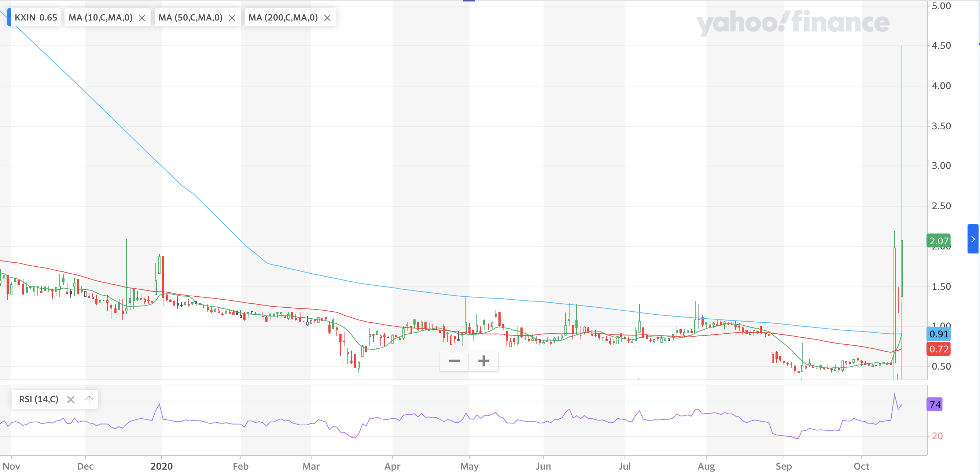Select the KXIN 0.65 symbol label
The height and width of the screenshot is (474, 980).
(36, 18)
